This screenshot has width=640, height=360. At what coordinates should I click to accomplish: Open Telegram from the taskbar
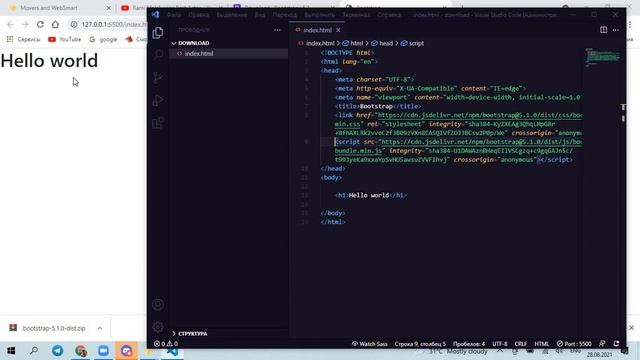[x=58, y=351]
